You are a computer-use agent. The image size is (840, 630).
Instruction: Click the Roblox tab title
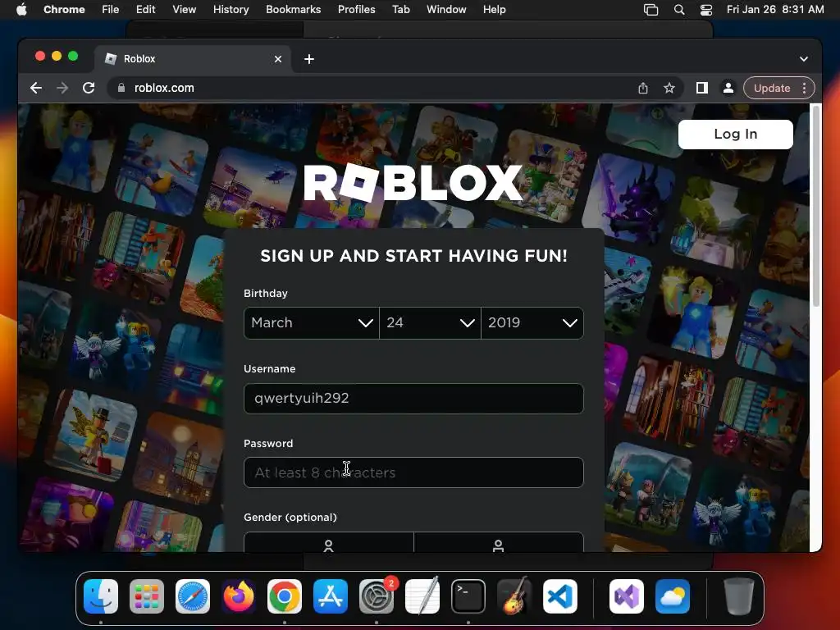point(139,59)
